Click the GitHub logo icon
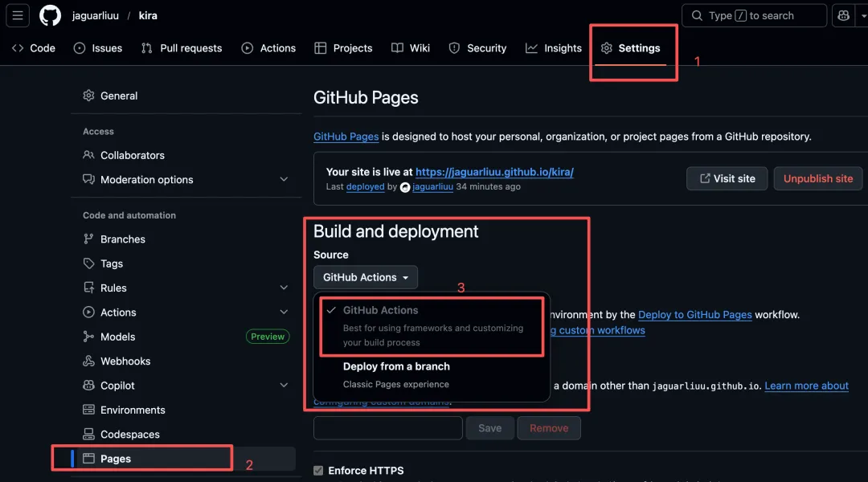 [x=50, y=15]
